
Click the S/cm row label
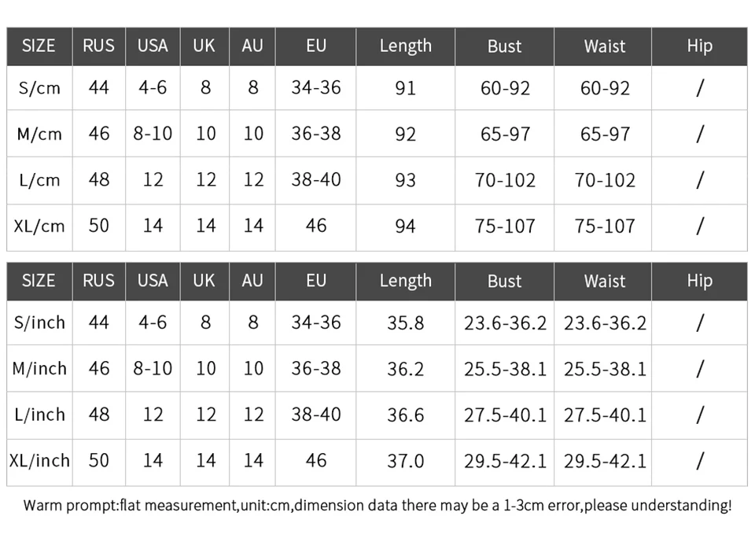point(39,88)
